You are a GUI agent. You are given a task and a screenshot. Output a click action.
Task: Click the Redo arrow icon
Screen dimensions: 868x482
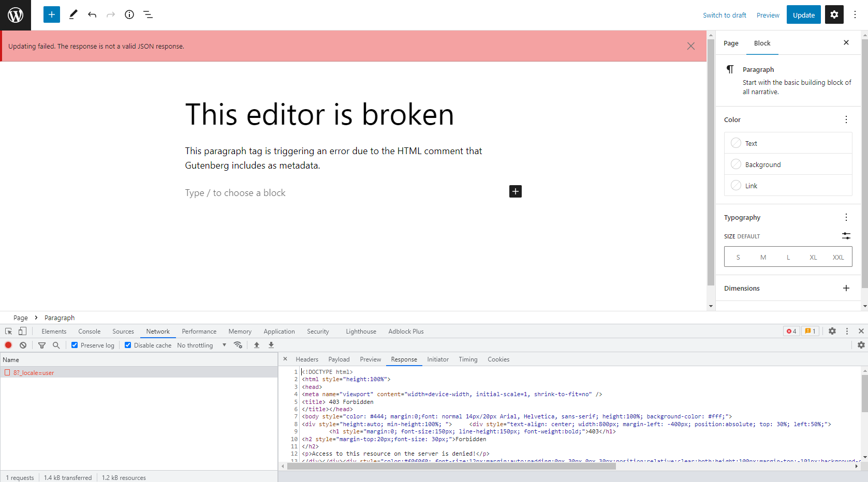(x=111, y=14)
